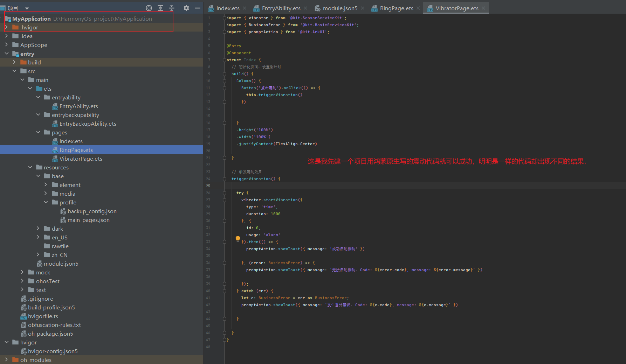Close the Index.ets tab
626x364 pixels.
coord(245,8)
